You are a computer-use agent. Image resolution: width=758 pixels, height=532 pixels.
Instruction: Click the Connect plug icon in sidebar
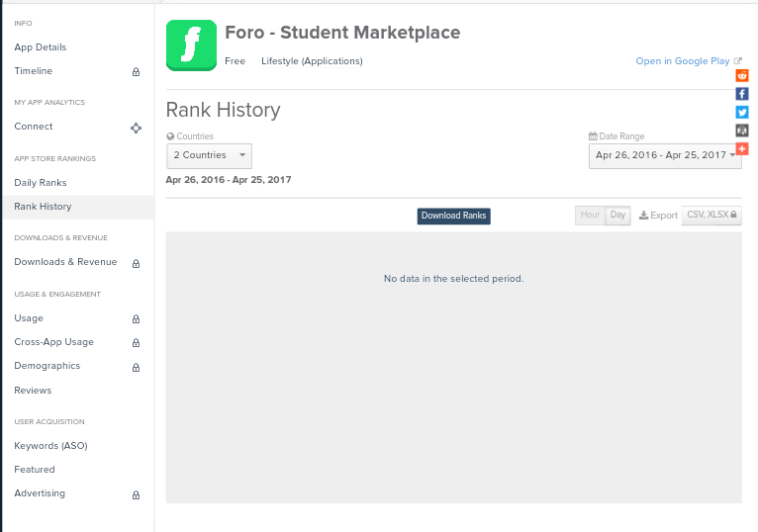pos(136,128)
